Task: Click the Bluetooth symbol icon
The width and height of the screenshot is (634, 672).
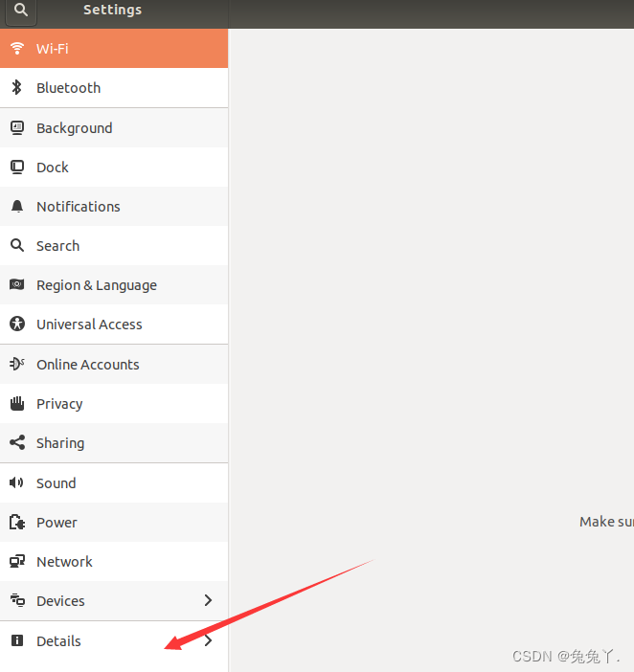Action: click(x=16, y=87)
